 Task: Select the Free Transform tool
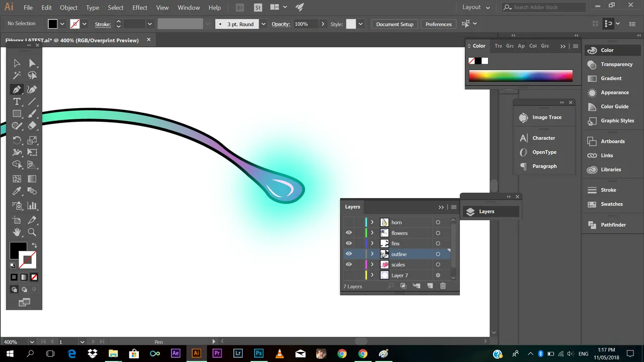point(32,152)
